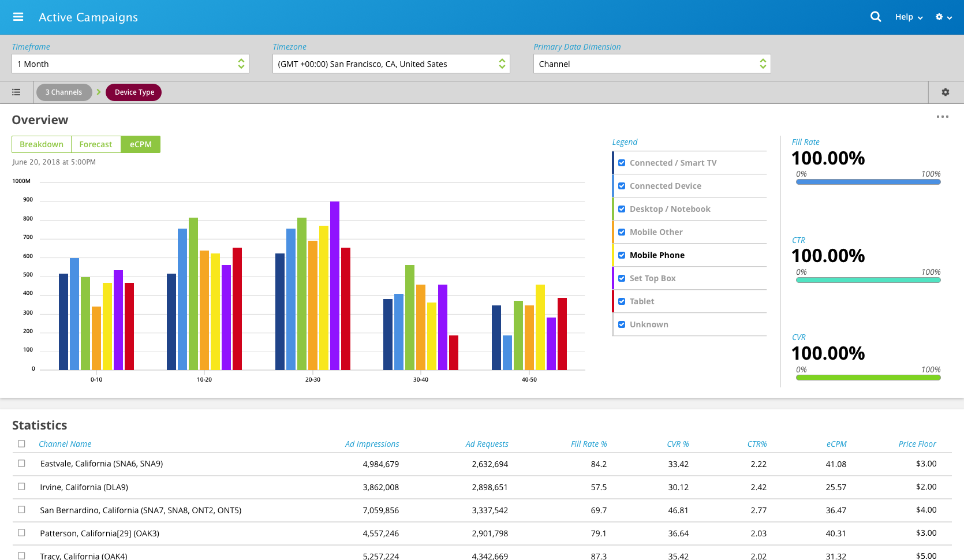Expand the Timeframe dropdown
This screenshot has height=560, width=964.
130,64
